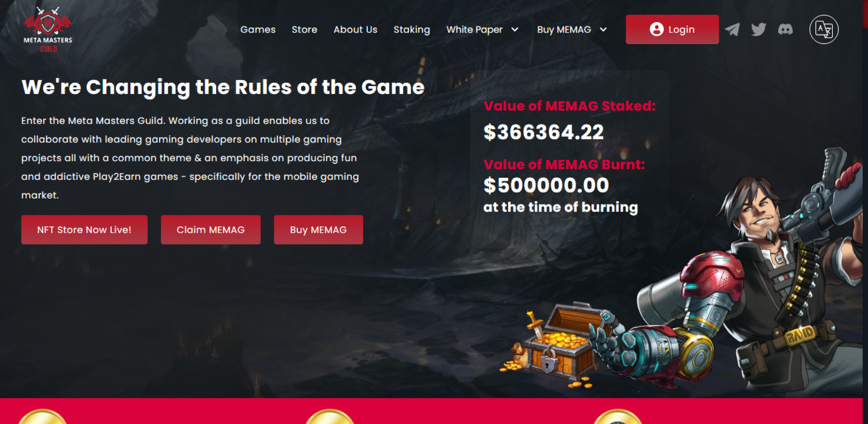Open the Staking menu item

(x=412, y=30)
